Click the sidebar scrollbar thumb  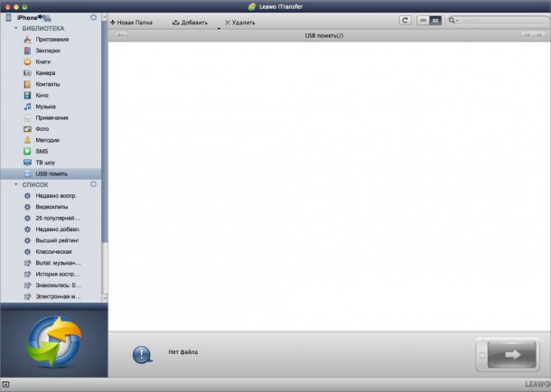click(x=105, y=132)
